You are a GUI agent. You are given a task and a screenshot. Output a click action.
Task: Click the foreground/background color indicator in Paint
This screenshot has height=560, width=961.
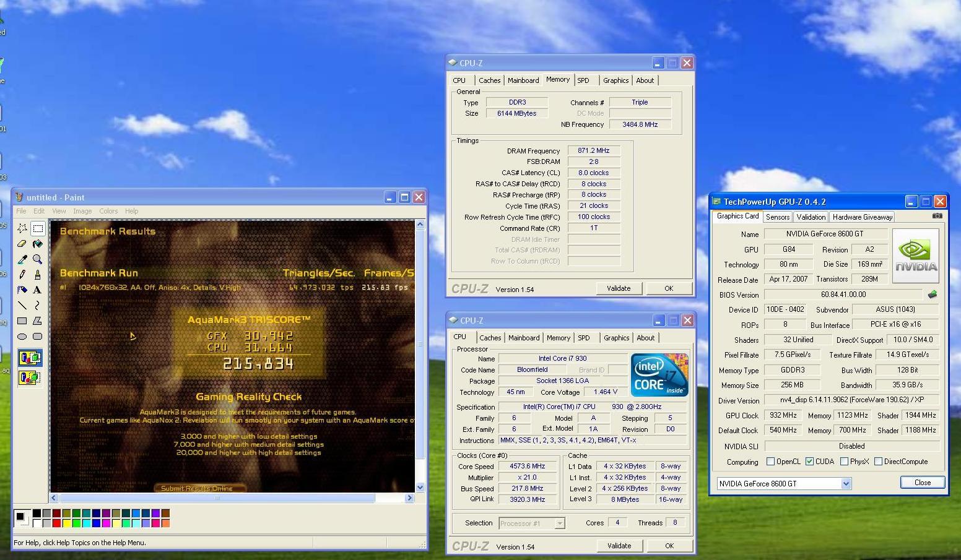(22, 518)
